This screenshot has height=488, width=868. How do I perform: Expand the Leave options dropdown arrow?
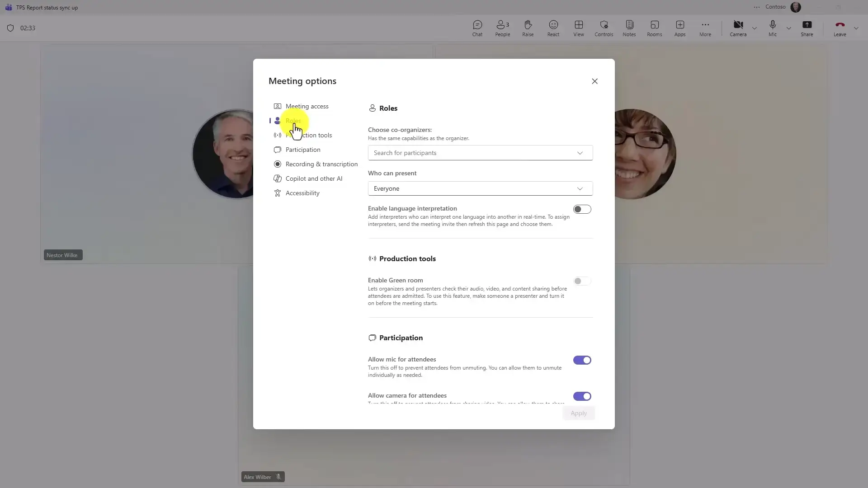click(x=856, y=28)
